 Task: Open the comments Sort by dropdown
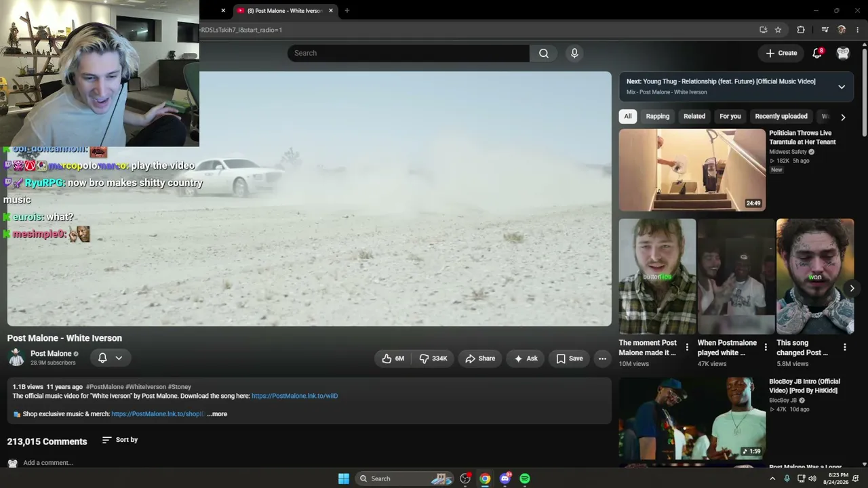(x=120, y=440)
